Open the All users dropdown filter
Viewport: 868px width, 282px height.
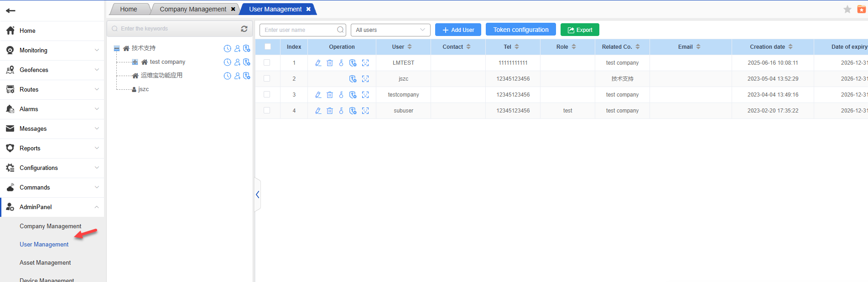[x=390, y=30]
